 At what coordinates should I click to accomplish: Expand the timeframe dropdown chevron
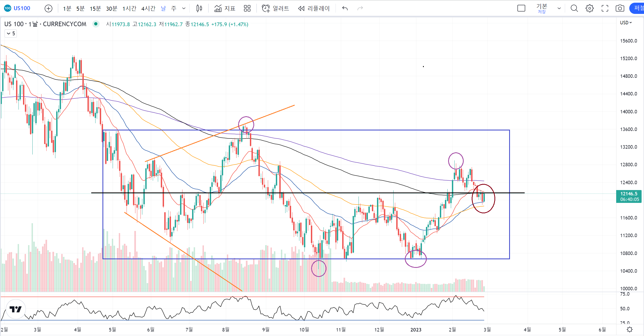184,9
